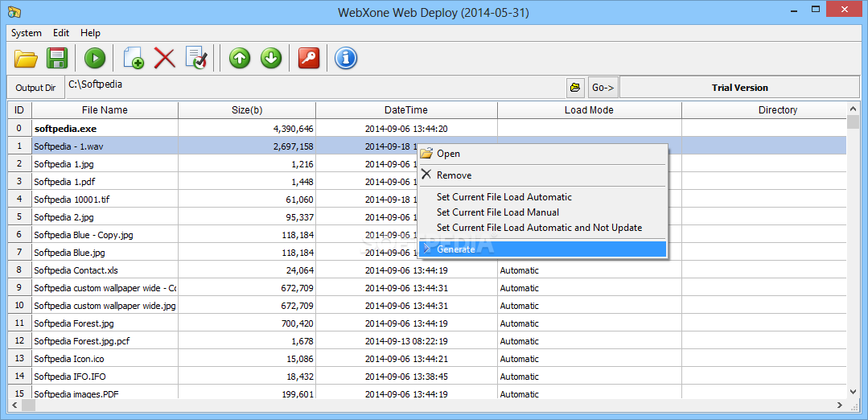This screenshot has height=420, width=868.
Task: Select the Softpedia Icon.ico file
Action: (x=68, y=359)
